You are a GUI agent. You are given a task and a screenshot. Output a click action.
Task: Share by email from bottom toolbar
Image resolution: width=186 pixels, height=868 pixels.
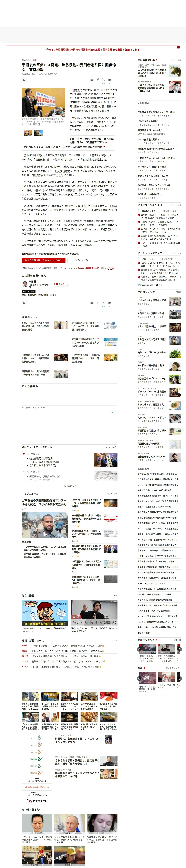pos(92,303)
